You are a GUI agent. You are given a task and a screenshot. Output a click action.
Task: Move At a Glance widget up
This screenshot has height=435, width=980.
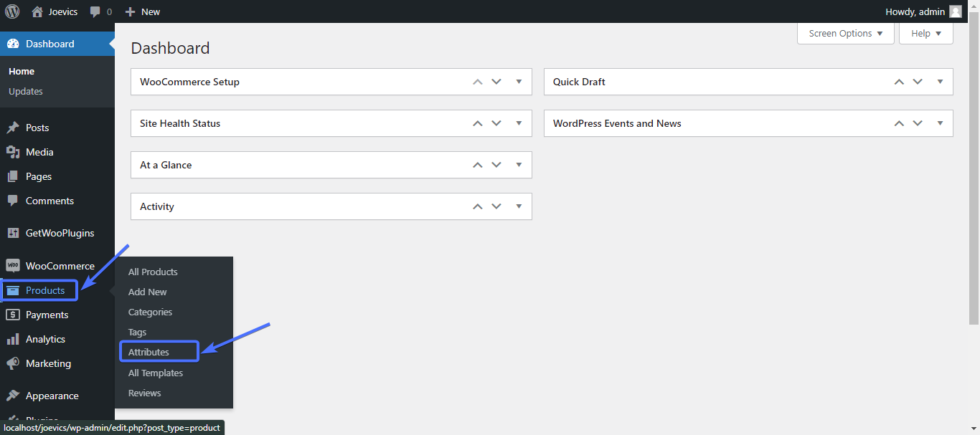(478, 165)
